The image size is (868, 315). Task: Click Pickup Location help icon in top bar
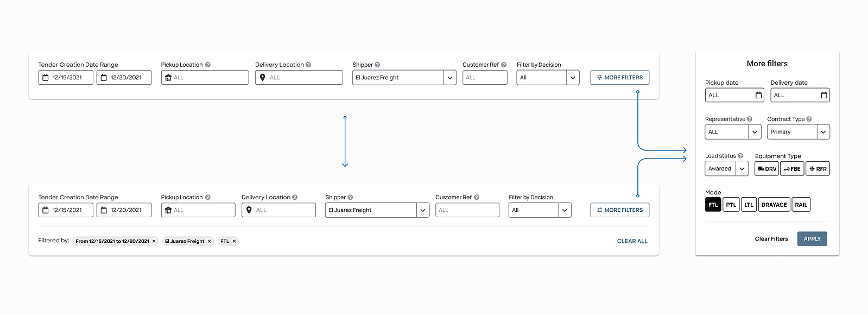pos(208,65)
